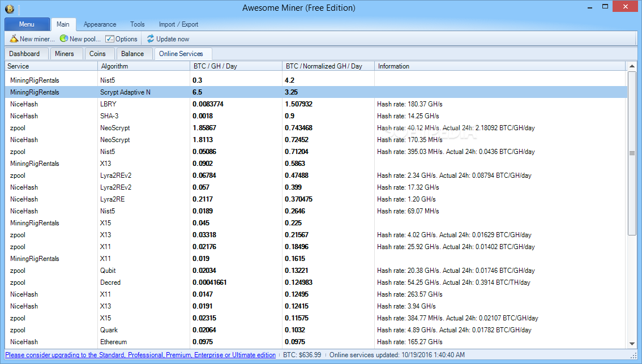Select the NiceHash Ethereum row

point(316,341)
